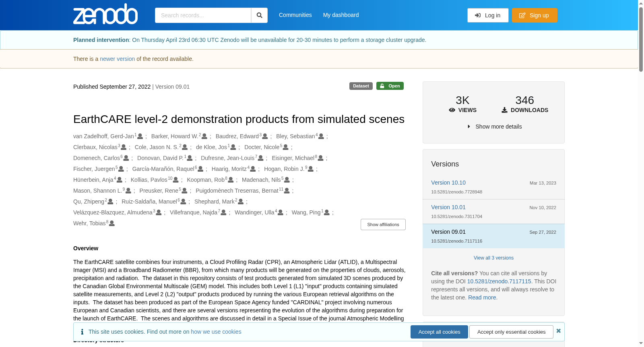Click person icon next to Kollias, Pavlos
The image size is (644, 347).
[x=175, y=180]
